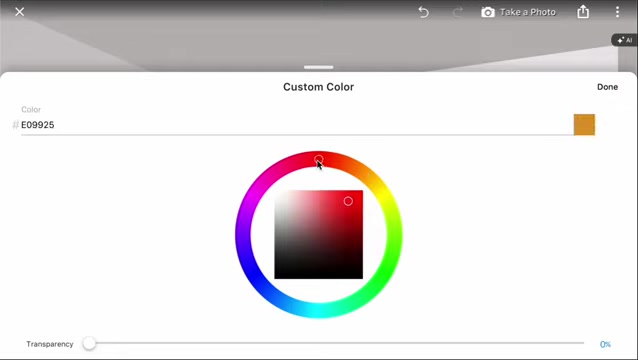Click the Transparency slider knob
Screen dimensions: 638x360
(89, 343)
